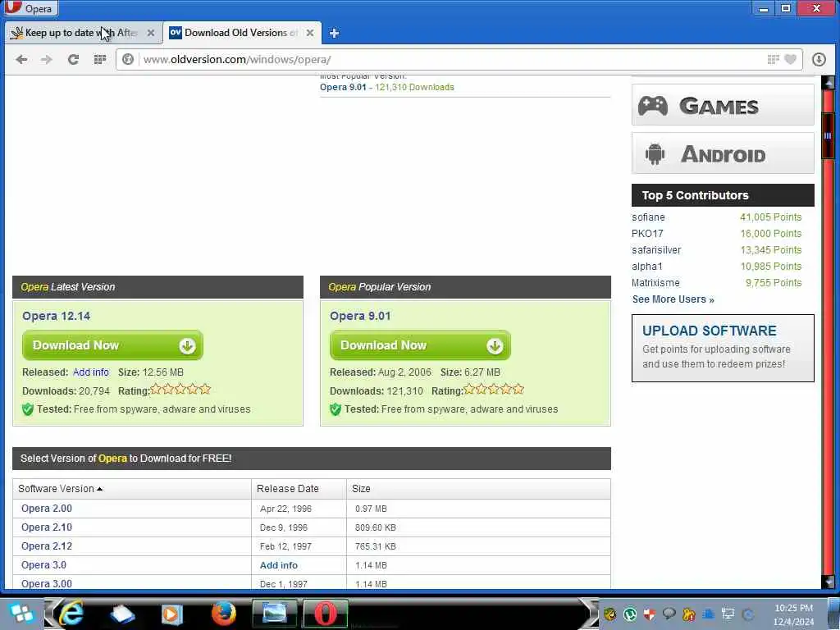Switch to the Opera taskbar button
Screen dimensions: 840x630
point(325,614)
